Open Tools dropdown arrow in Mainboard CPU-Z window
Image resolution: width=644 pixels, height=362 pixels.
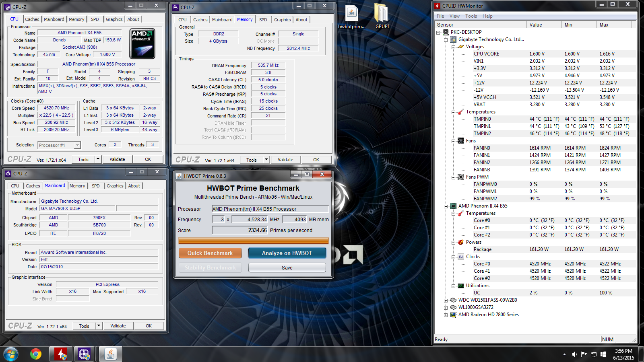pyautogui.click(x=99, y=326)
